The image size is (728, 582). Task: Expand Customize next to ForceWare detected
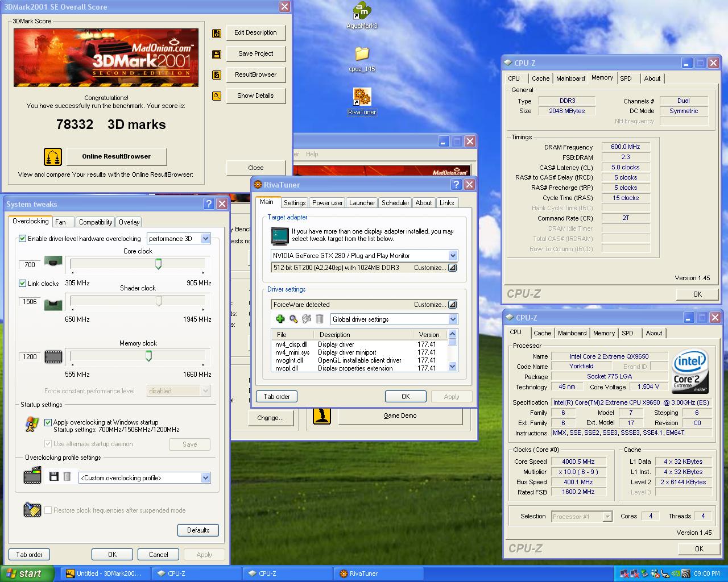(x=452, y=305)
